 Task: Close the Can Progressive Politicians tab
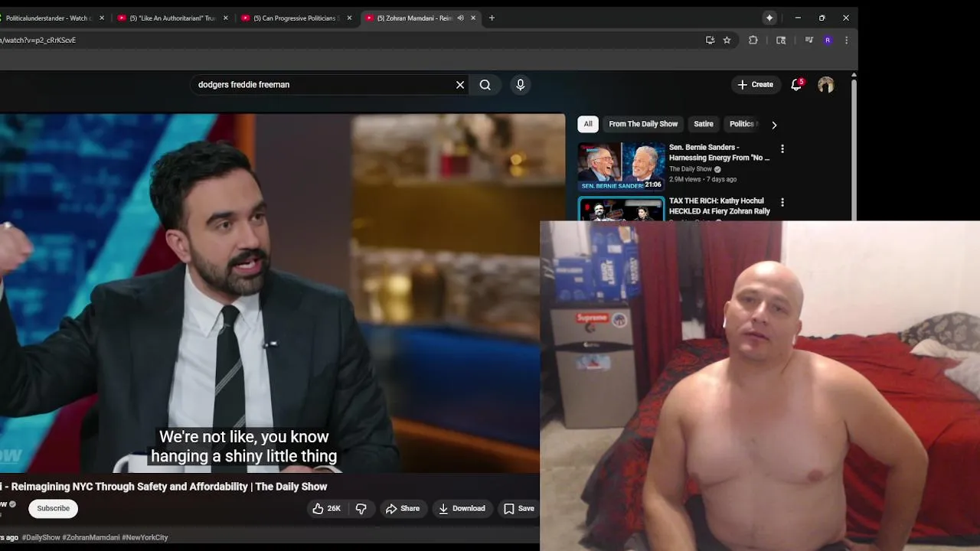(x=349, y=18)
